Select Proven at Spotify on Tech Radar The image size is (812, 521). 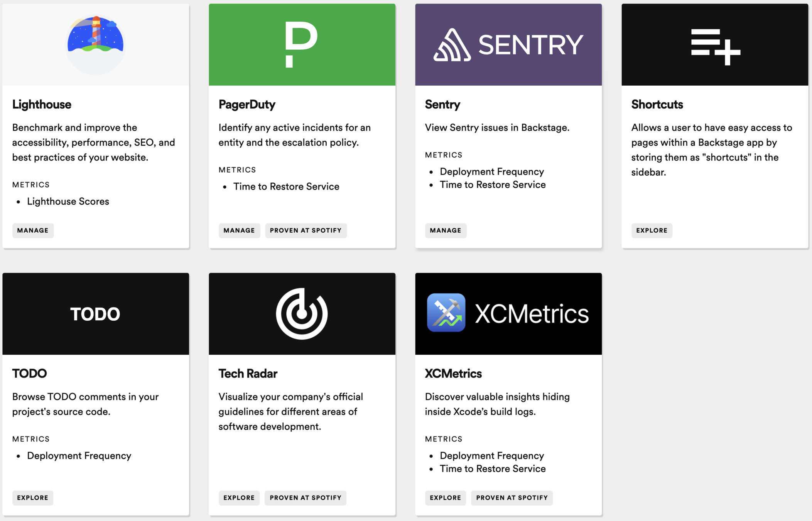point(305,498)
